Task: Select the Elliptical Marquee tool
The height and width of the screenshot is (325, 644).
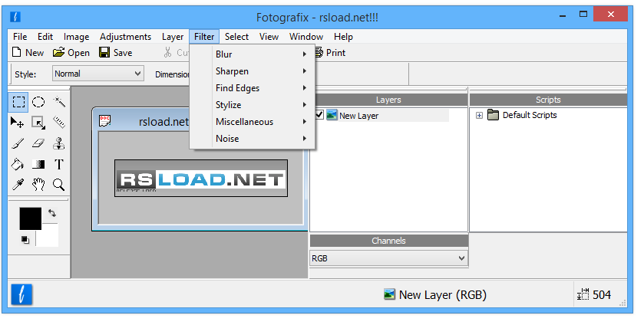Action: pyautogui.click(x=38, y=102)
